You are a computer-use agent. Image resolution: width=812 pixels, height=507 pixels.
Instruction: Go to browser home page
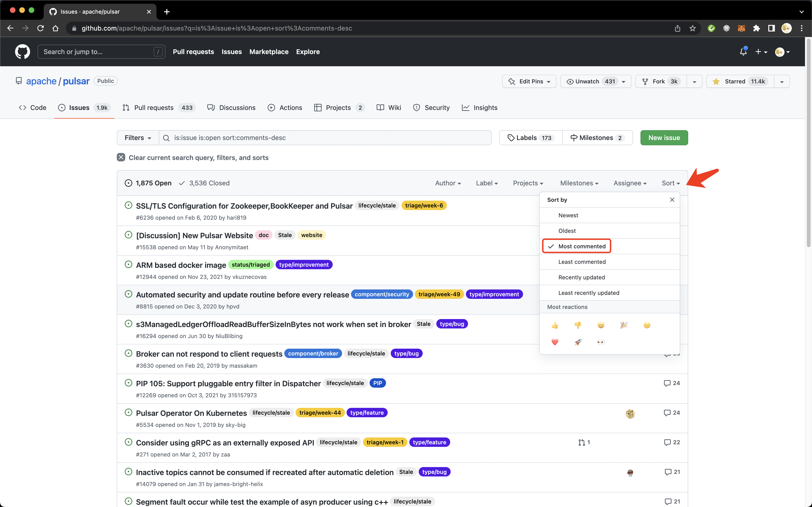coord(55,28)
